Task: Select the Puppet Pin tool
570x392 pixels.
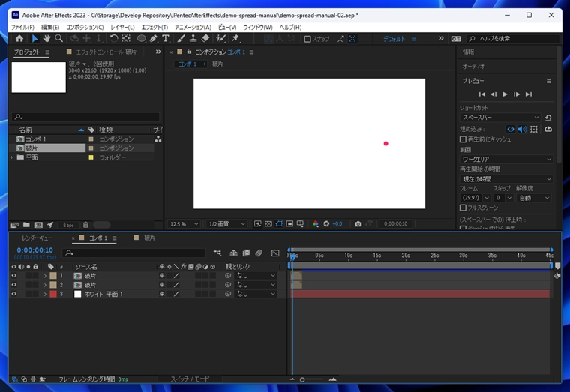Action: pos(235,38)
